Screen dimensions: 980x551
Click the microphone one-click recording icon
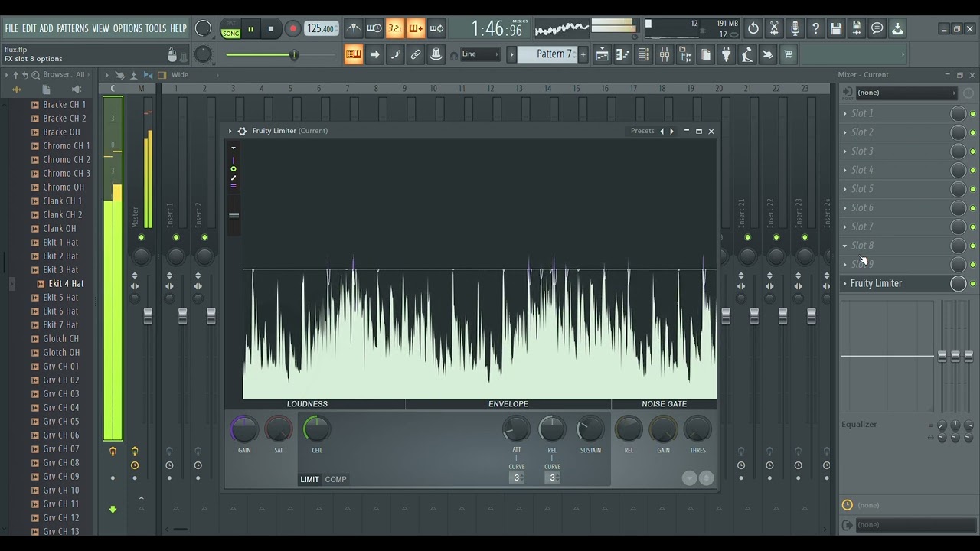[795, 29]
